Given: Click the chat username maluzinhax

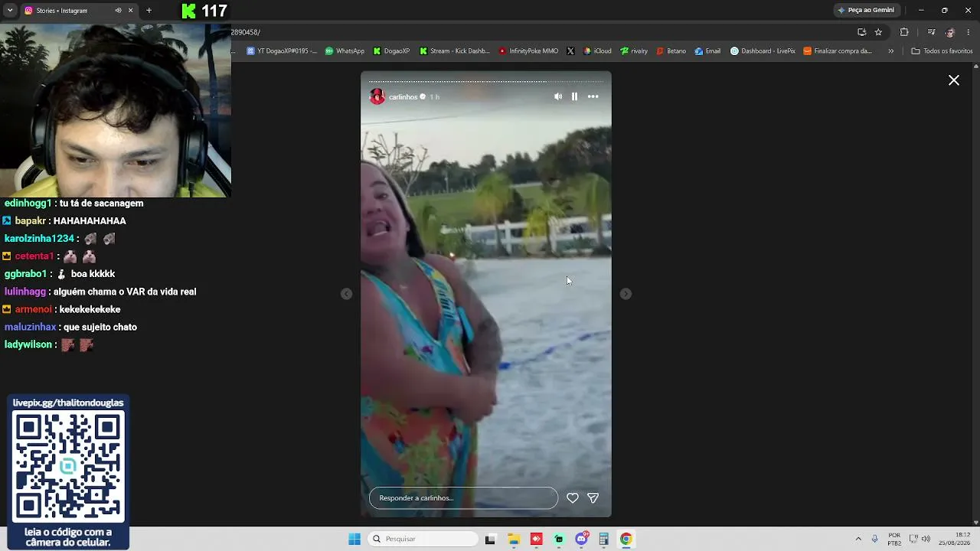Looking at the screenshot, I should (30, 327).
